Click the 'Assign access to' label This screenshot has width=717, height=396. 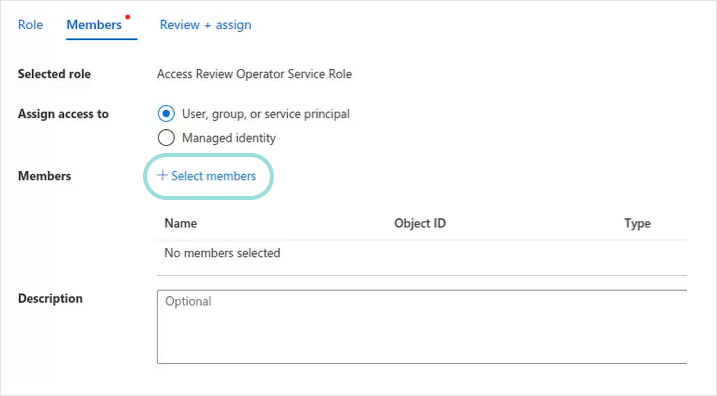pyautogui.click(x=63, y=114)
